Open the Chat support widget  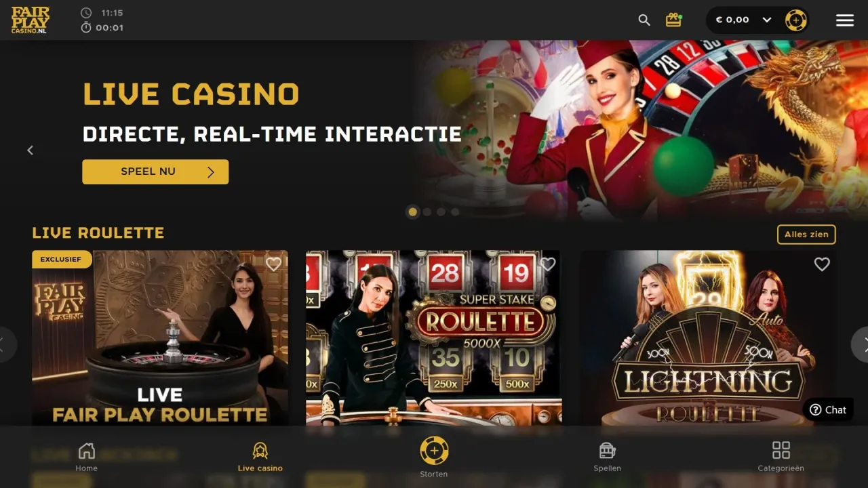pos(829,410)
